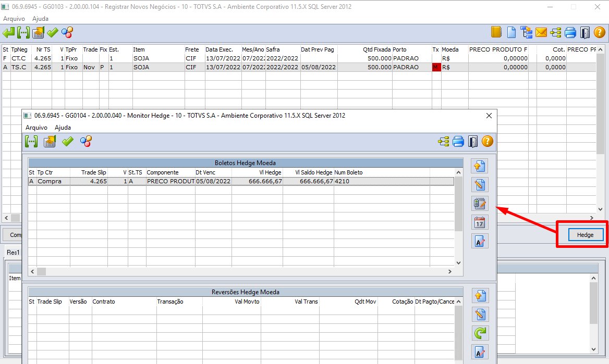Click the font-edit A icon below the calendar icon
This screenshot has width=609, height=364.
pyautogui.click(x=480, y=241)
